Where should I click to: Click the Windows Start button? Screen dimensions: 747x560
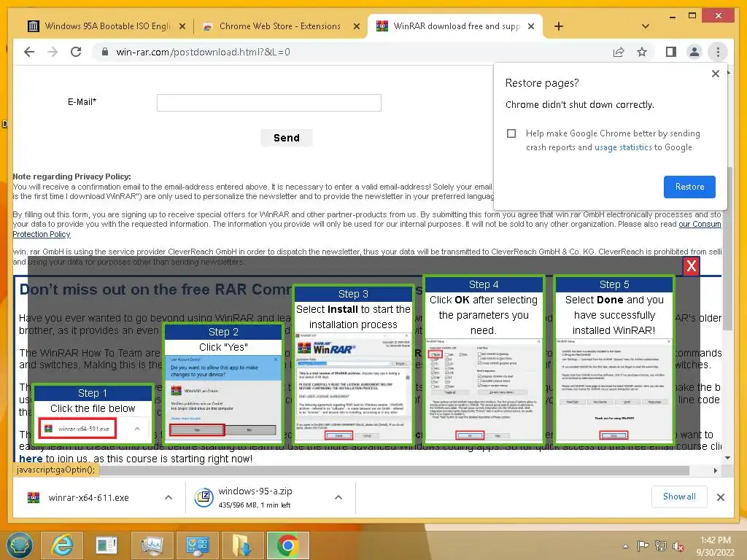coord(18,545)
